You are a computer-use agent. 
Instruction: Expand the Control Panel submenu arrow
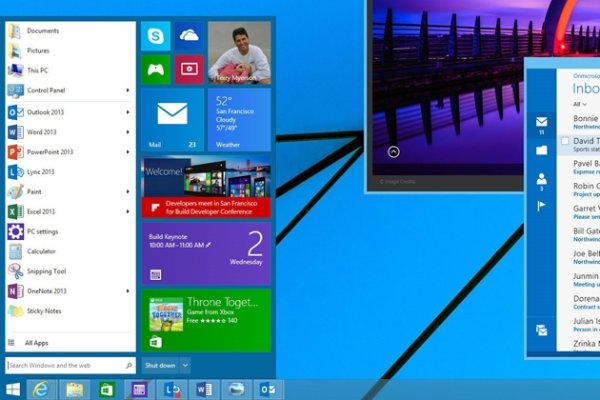(x=128, y=91)
